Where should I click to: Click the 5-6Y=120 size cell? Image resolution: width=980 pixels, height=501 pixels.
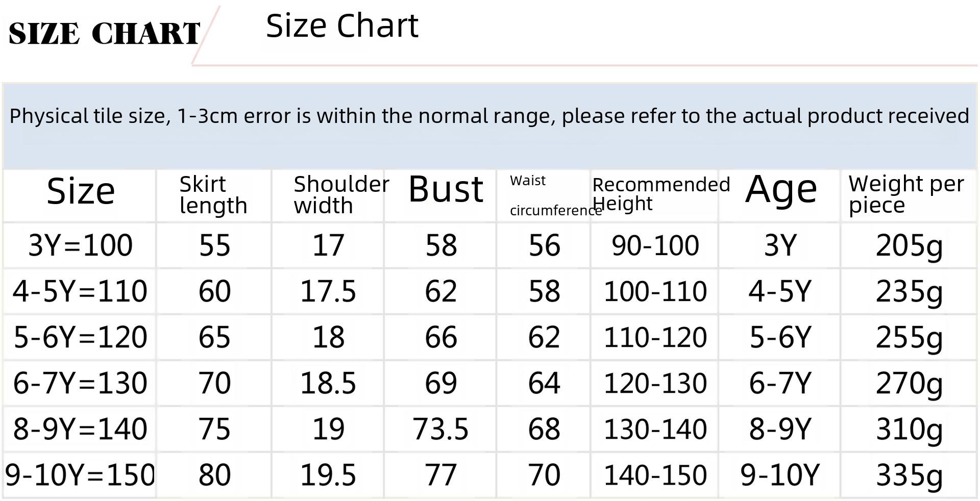pyautogui.click(x=80, y=337)
